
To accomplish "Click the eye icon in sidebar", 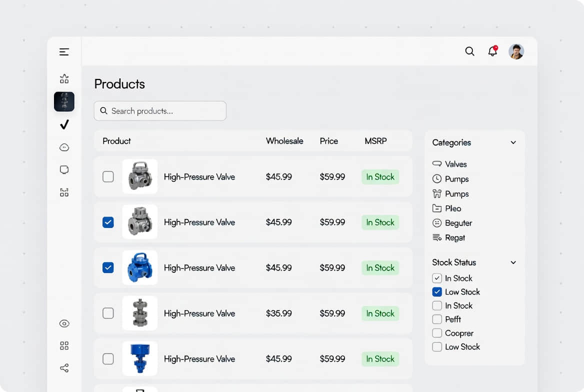I will point(64,323).
